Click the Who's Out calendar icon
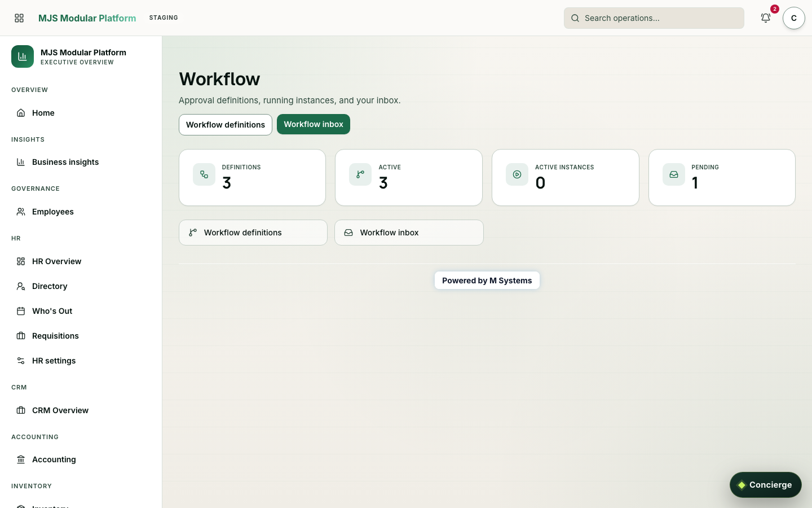Image resolution: width=812 pixels, height=508 pixels. coord(21,311)
